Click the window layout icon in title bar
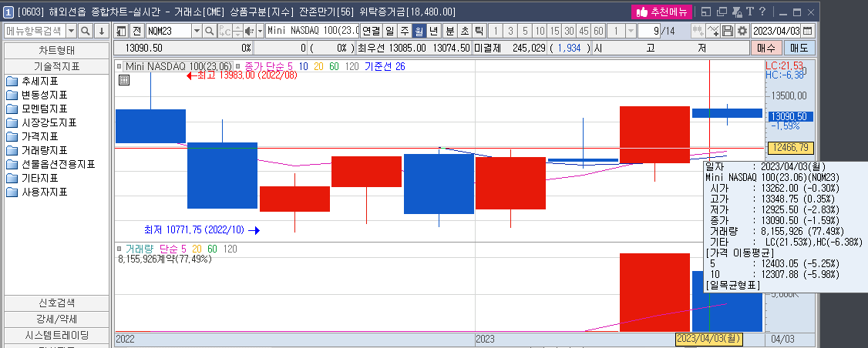 click(706, 12)
